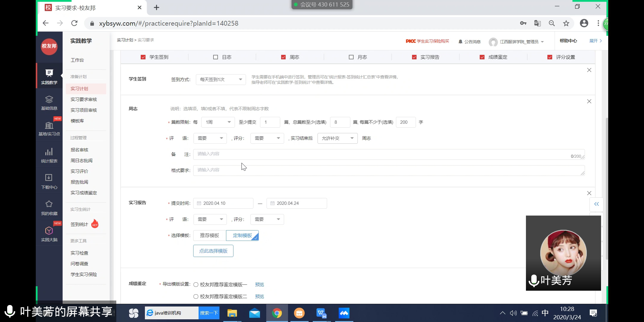Select 校友邦推荐鉴定模版二 radio button
The image size is (644, 322).
tap(196, 297)
